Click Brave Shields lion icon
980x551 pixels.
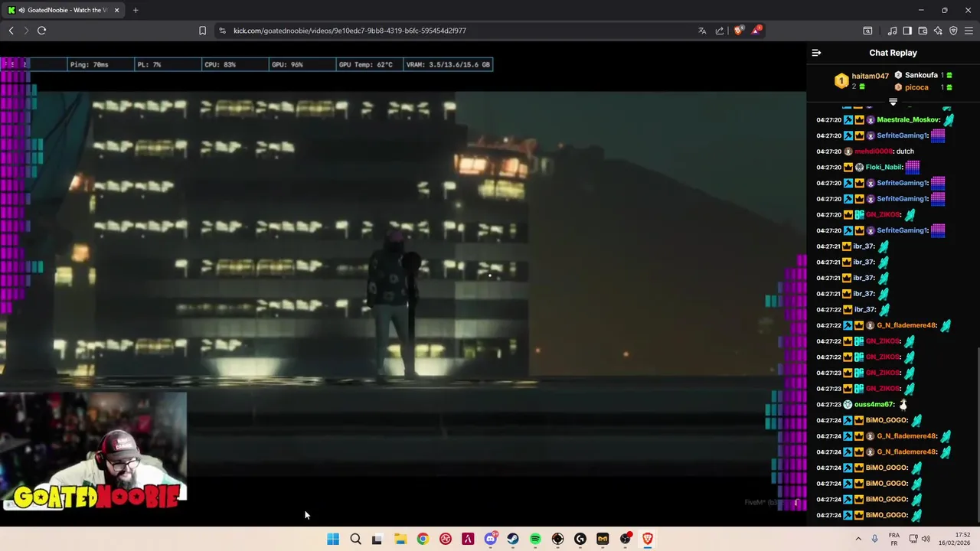738,31
